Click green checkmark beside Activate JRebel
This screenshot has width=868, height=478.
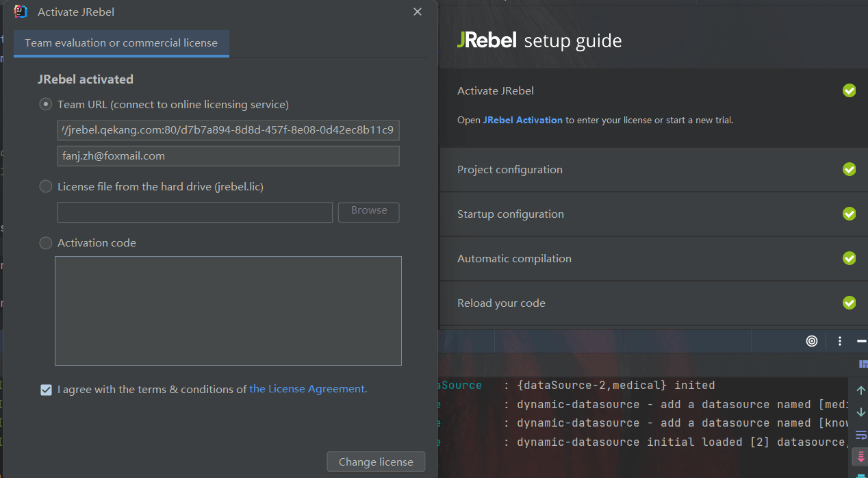click(849, 90)
